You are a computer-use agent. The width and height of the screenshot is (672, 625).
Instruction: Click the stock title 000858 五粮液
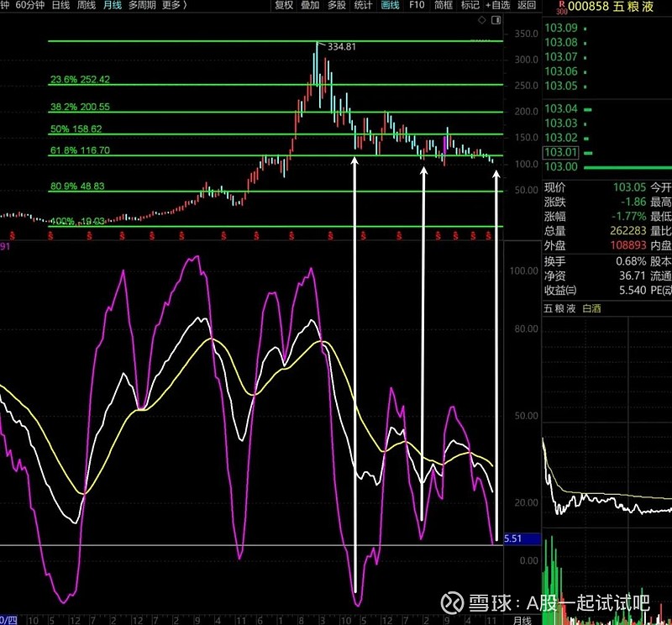click(611, 7)
